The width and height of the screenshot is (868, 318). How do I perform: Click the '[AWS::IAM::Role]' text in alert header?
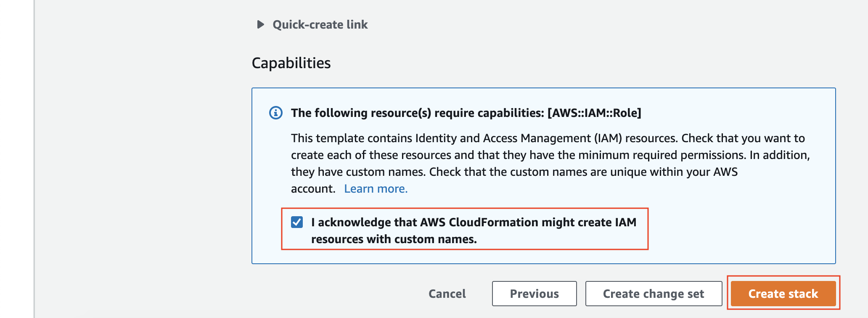(x=594, y=113)
